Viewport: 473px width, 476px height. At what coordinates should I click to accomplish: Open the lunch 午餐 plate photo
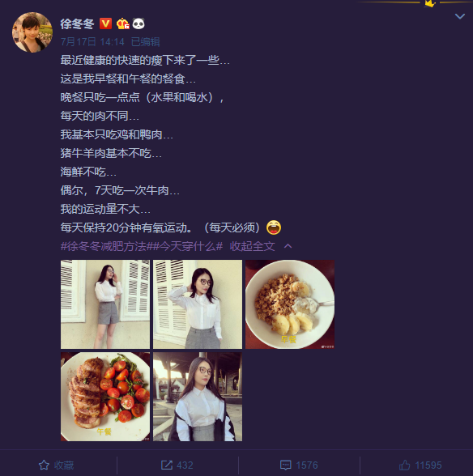click(105, 397)
